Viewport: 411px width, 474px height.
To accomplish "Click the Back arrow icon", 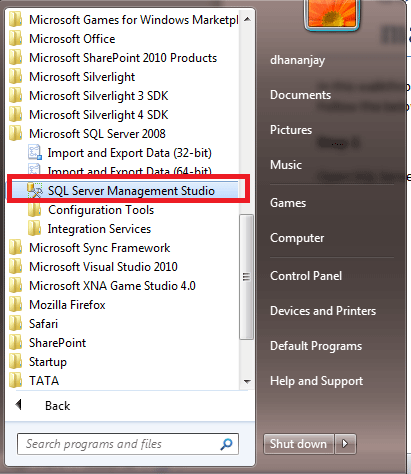I will coord(19,405).
